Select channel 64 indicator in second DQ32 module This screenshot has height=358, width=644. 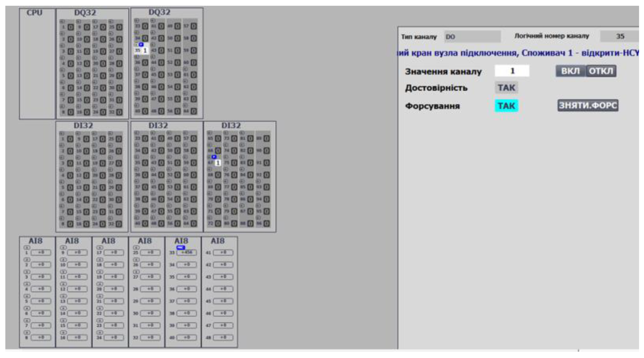[193, 111]
